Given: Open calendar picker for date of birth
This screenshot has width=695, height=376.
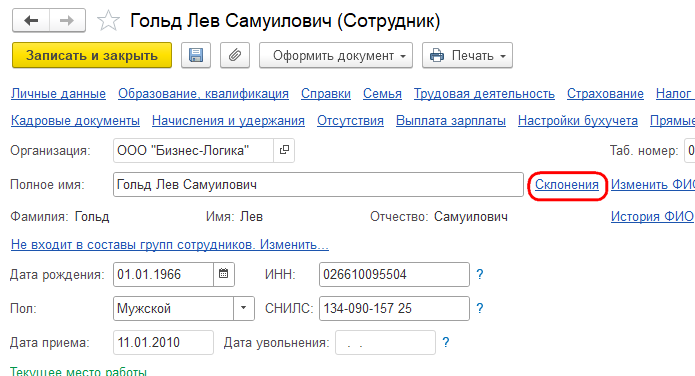Looking at the screenshot, I should coord(224,274).
